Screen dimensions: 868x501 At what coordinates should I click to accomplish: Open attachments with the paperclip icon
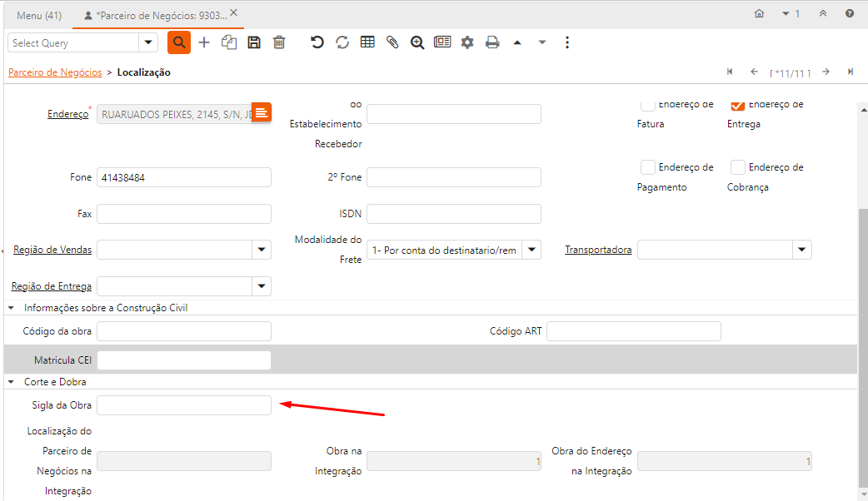pyautogui.click(x=392, y=42)
